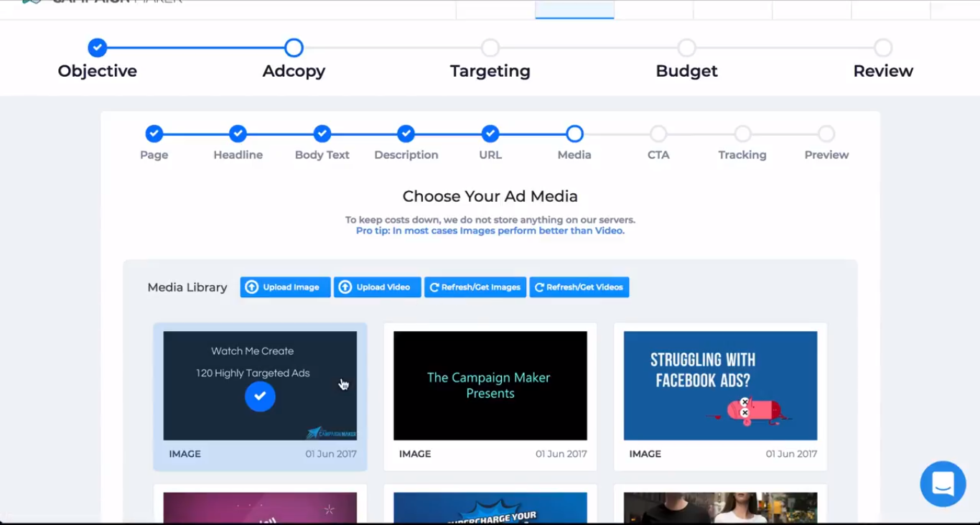Viewport: 980px width, 525px height.
Task: Jump to the Targeting main step
Action: [x=490, y=48]
